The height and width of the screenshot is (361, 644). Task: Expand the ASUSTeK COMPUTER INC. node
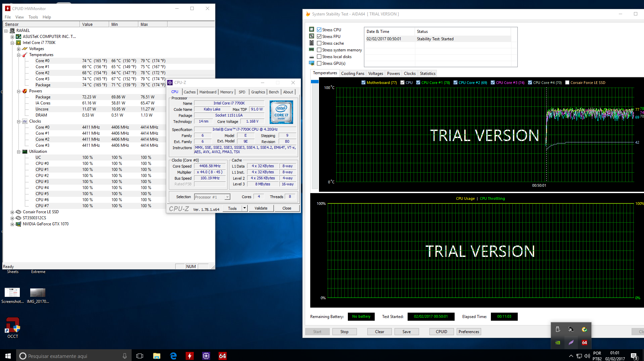point(12,37)
